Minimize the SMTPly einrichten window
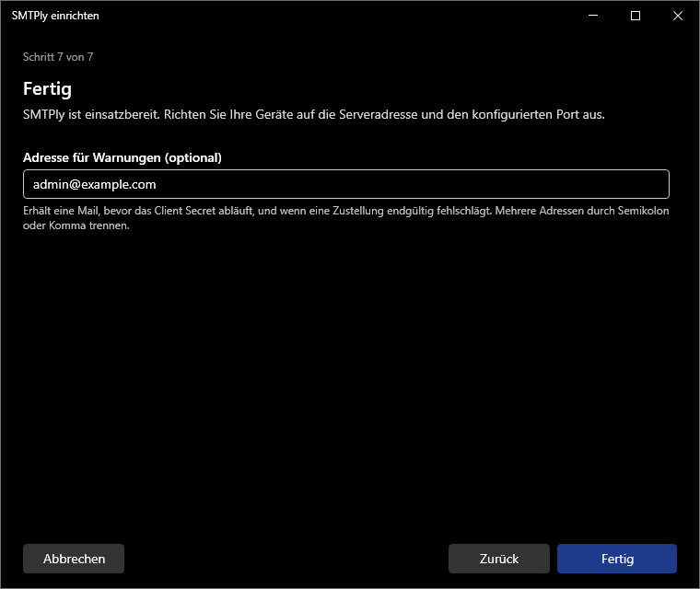The image size is (700, 589). (x=593, y=16)
